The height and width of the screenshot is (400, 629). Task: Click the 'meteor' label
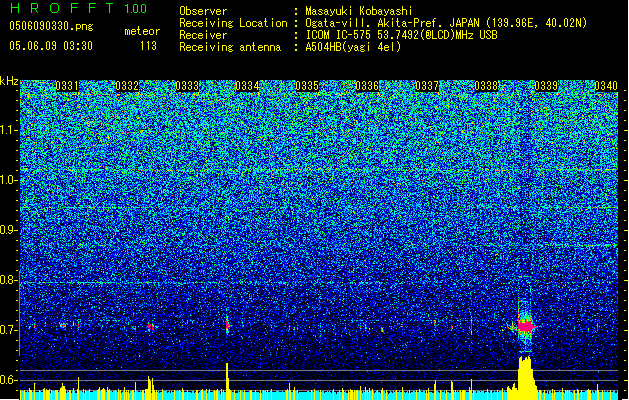(x=142, y=31)
